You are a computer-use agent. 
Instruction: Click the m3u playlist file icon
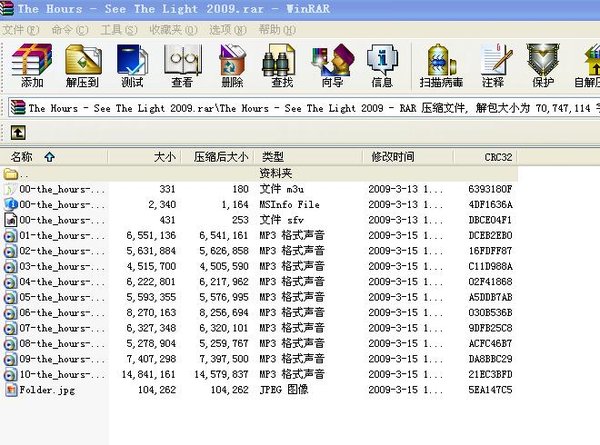(10, 189)
